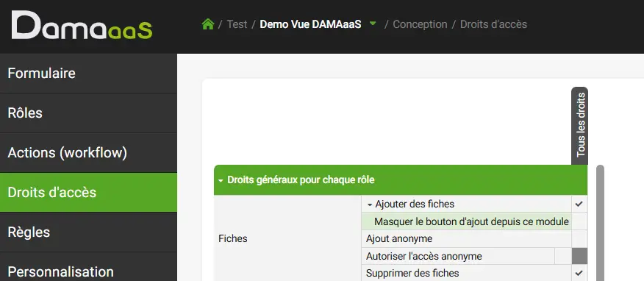Collapse the Droits généraux pour chaque rôle section
This screenshot has width=644, height=281.
coord(221,180)
